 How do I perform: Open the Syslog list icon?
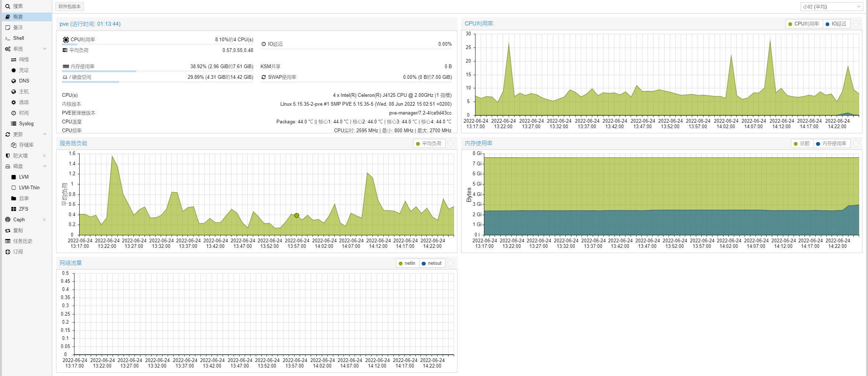(x=14, y=124)
